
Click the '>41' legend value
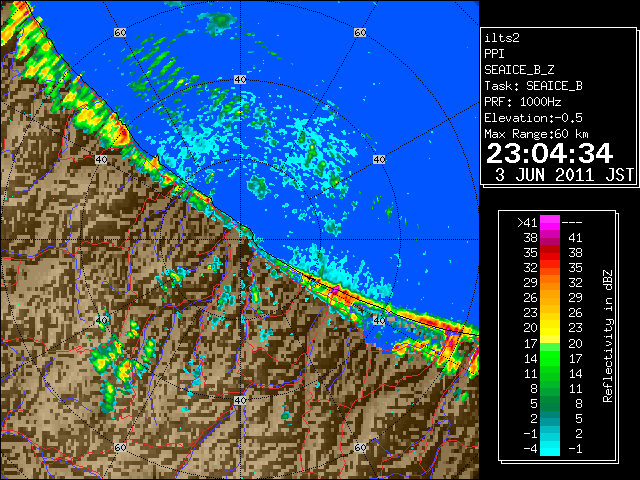[527, 222]
